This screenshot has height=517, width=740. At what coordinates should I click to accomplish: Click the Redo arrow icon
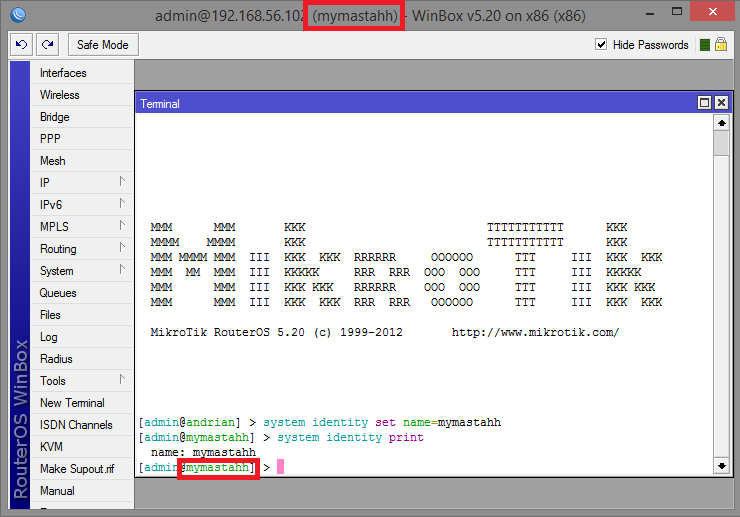tap(47, 45)
